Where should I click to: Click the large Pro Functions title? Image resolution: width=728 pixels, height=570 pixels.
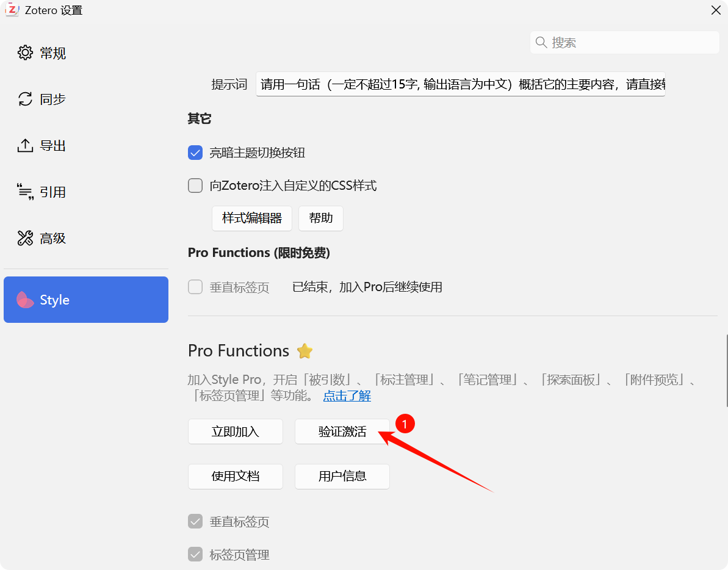(239, 351)
